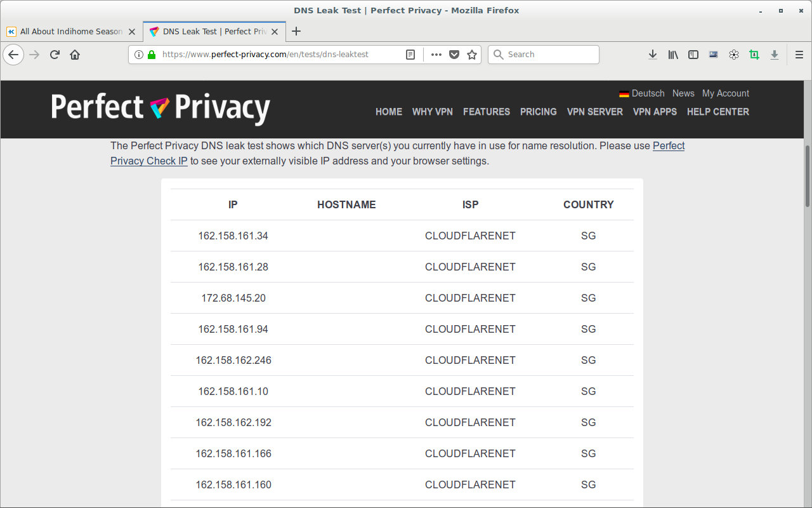This screenshot has width=812, height=508.
Task: Show the Firefox sidebar
Action: [693, 55]
